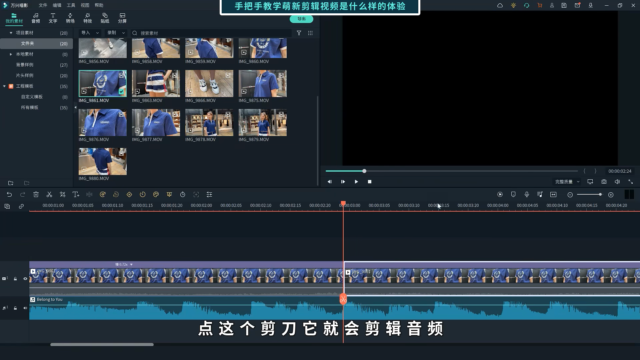
Task: Switch to the 音频 tab
Action: pyautogui.click(x=36, y=18)
